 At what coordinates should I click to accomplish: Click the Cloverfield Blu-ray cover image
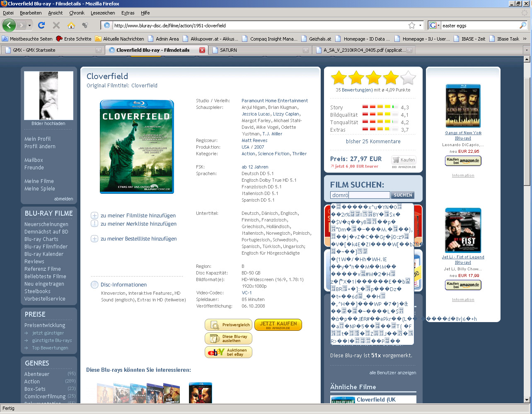pos(137,147)
